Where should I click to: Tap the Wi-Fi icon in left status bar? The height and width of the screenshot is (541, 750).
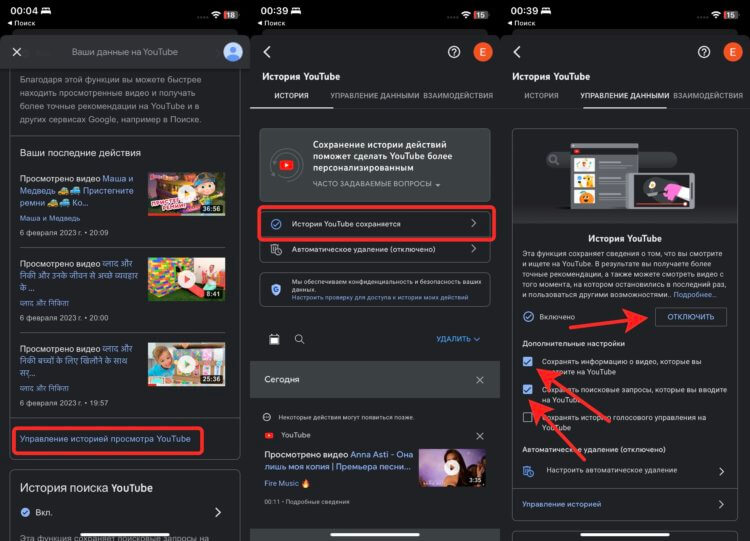[216, 15]
